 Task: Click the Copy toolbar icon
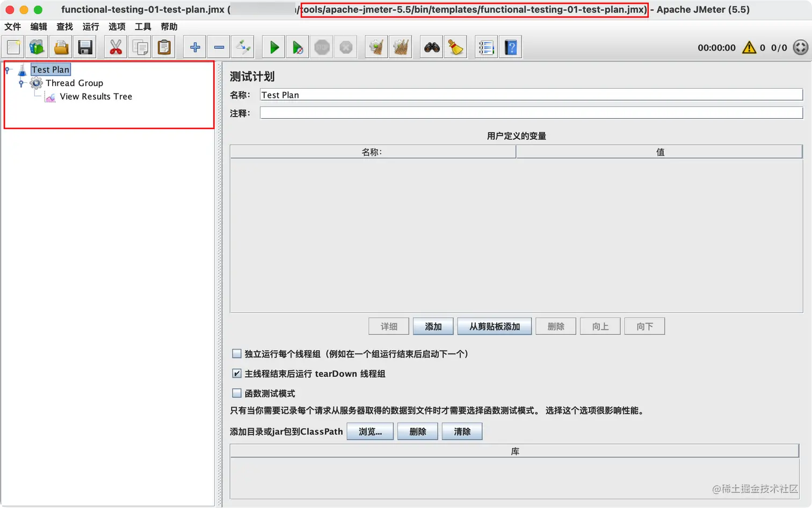[140, 47]
